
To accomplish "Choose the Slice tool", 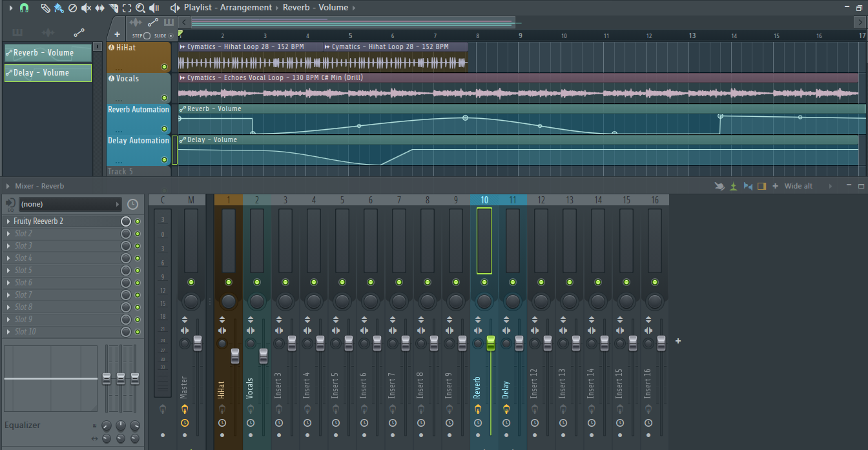I will click(x=113, y=8).
